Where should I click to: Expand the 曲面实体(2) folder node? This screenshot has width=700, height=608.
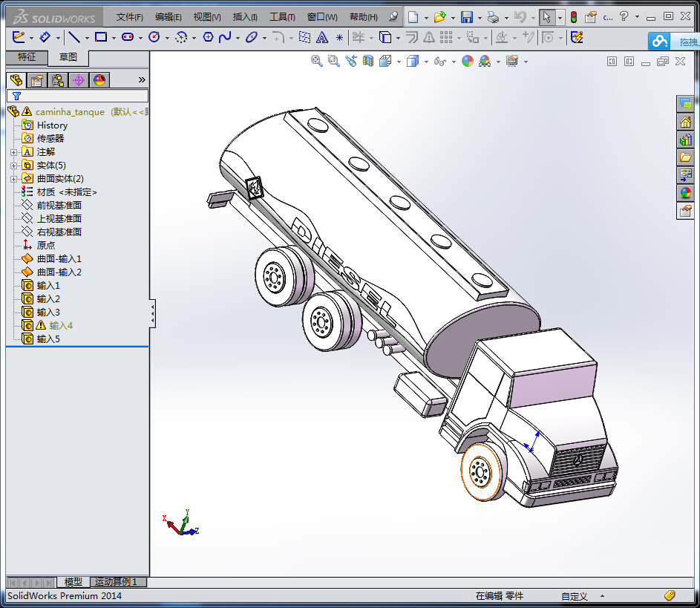point(13,179)
